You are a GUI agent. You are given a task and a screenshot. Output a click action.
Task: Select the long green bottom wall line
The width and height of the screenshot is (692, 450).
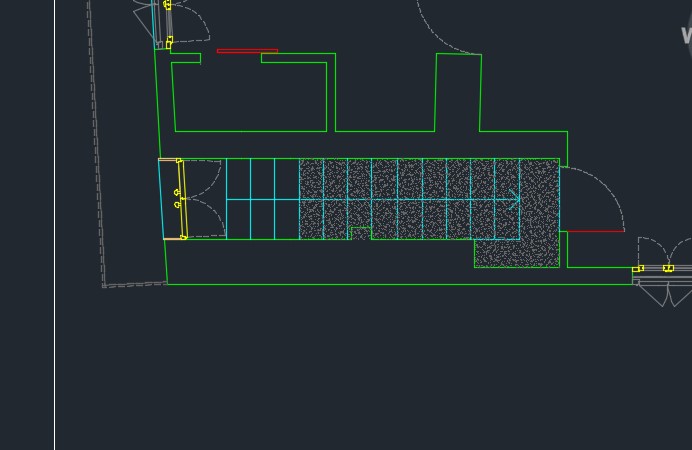pos(400,284)
